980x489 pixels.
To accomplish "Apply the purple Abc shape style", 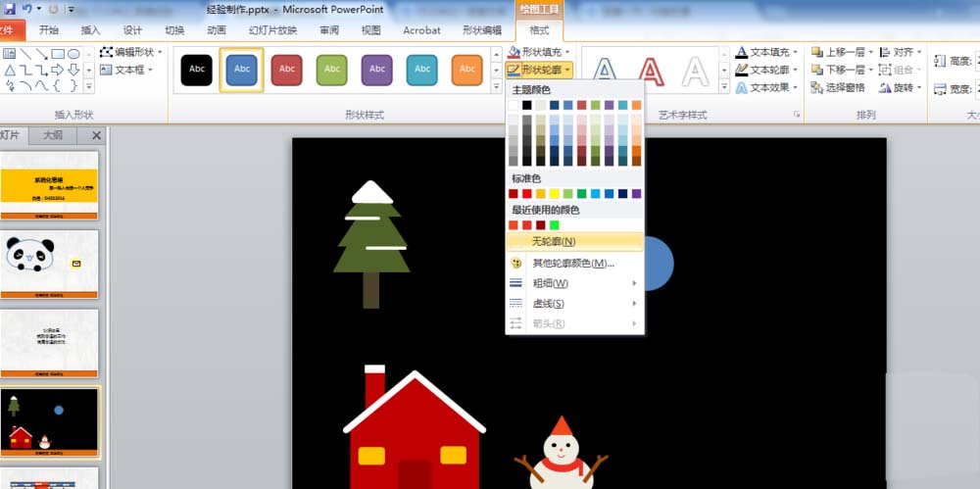I will [x=377, y=70].
